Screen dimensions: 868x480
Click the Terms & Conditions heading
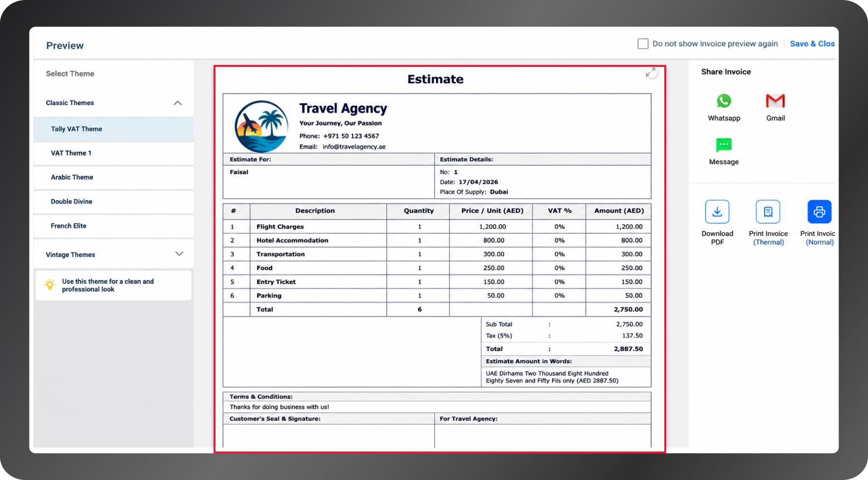coord(261,396)
